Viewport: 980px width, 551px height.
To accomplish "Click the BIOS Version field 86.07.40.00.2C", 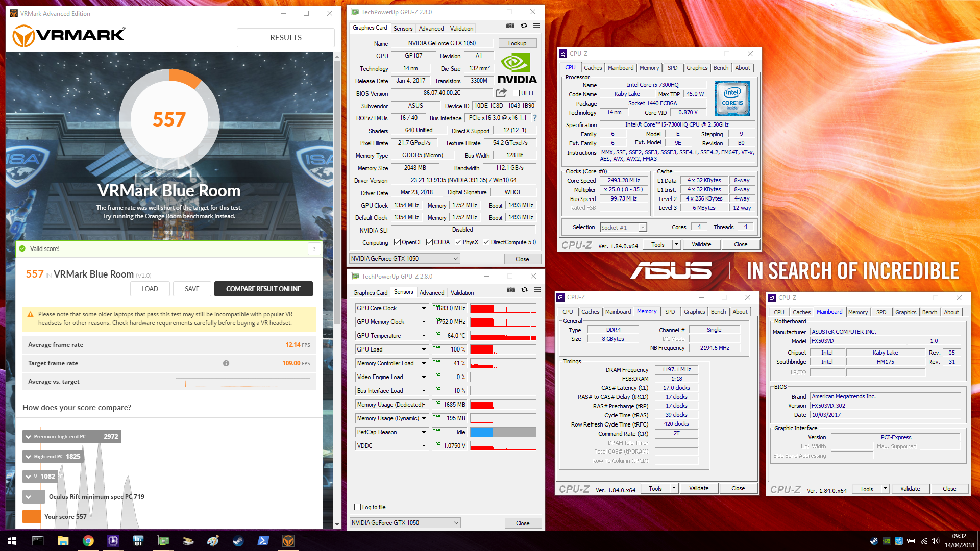I will tap(442, 93).
